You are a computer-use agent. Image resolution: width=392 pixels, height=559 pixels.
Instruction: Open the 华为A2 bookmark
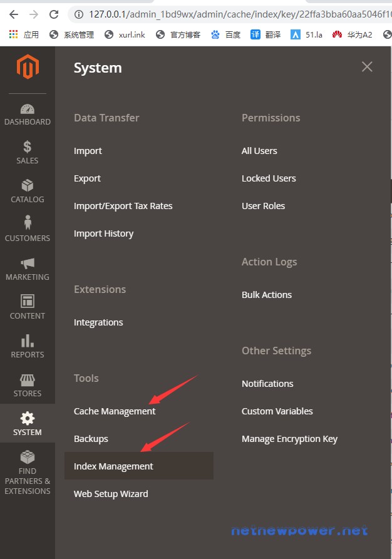(x=353, y=34)
